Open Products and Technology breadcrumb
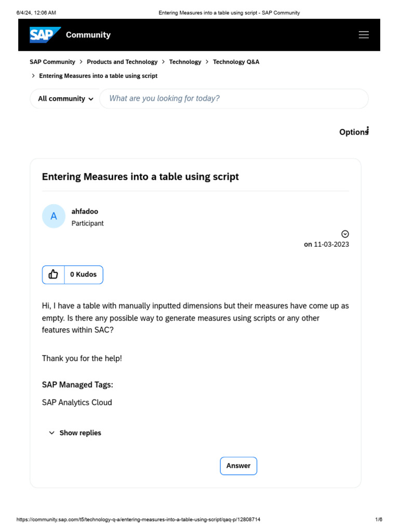Image resolution: width=399 pixels, height=532 pixels. pos(122,62)
